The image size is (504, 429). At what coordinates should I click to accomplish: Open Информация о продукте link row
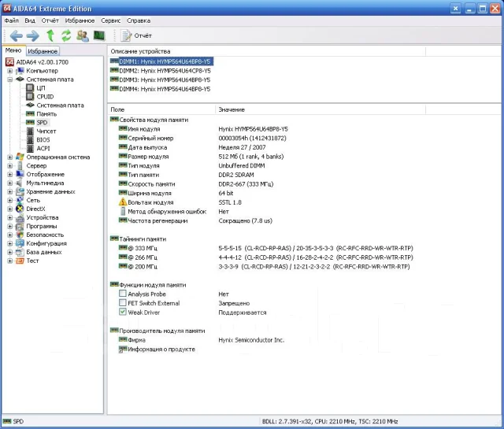pyautogui.click(x=161, y=349)
